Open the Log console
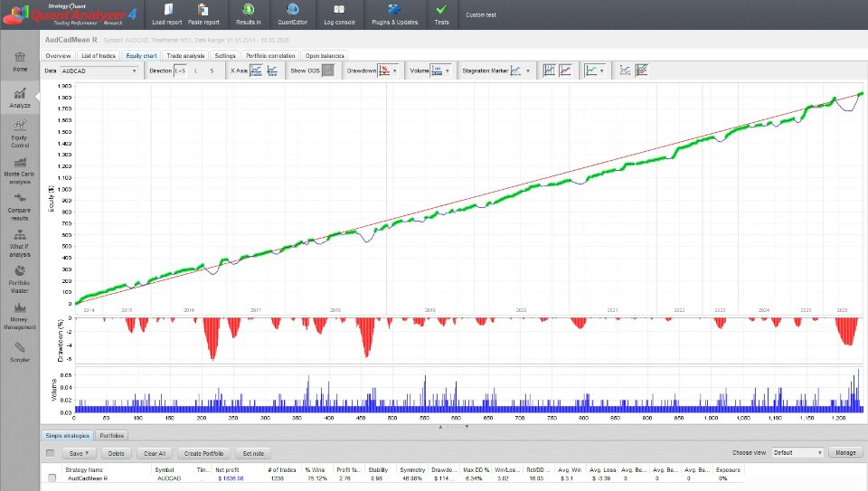Viewport: 868px width, 491px height. coord(339,15)
